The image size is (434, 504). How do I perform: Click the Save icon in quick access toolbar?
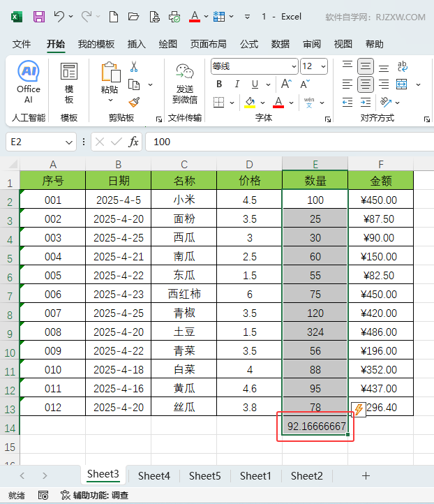(39, 16)
